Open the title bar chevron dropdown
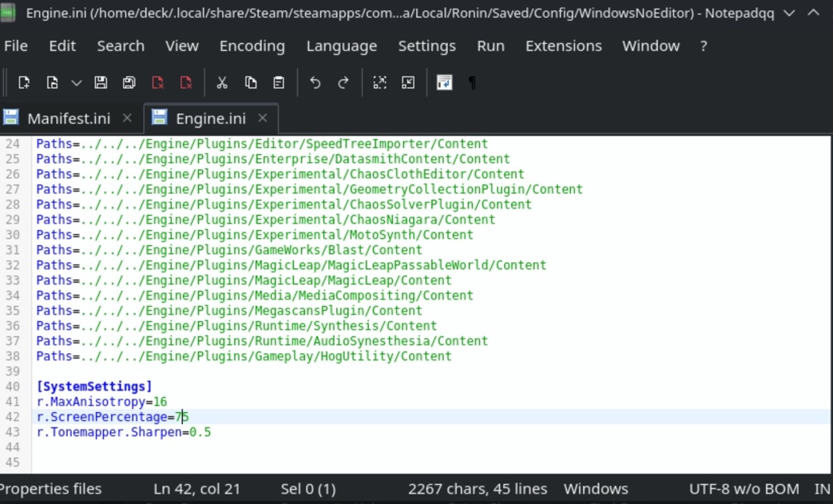Screen dimensions: 833x504 [789, 14]
